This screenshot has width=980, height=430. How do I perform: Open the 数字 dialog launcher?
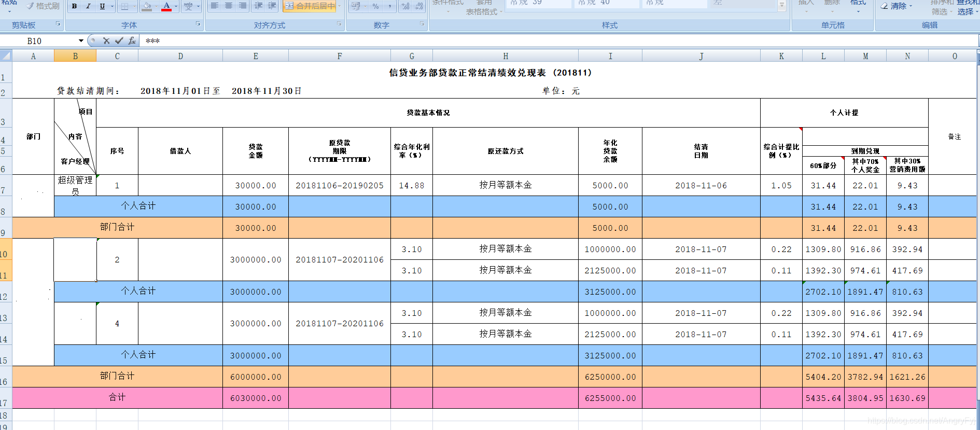pyautogui.click(x=422, y=24)
